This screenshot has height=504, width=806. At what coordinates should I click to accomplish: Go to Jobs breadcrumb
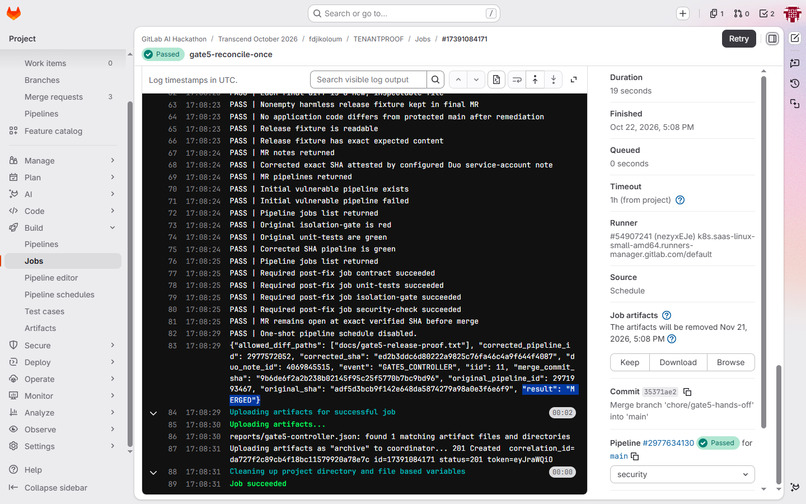pos(423,39)
